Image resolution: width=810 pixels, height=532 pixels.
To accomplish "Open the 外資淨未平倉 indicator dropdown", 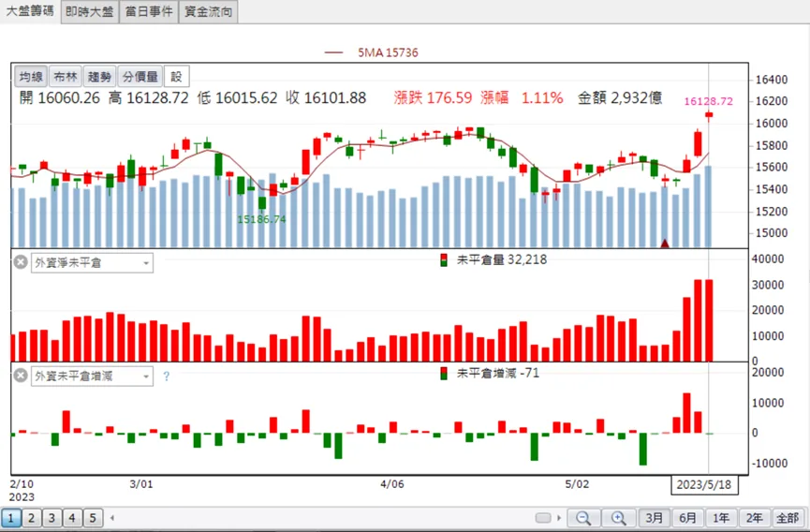I will pyautogui.click(x=92, y=263).
